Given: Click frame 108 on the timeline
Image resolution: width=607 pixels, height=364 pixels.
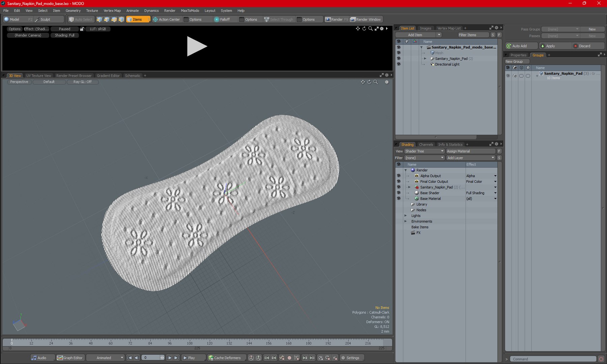Looking at the screenshot, I should [x=190, y=343].
